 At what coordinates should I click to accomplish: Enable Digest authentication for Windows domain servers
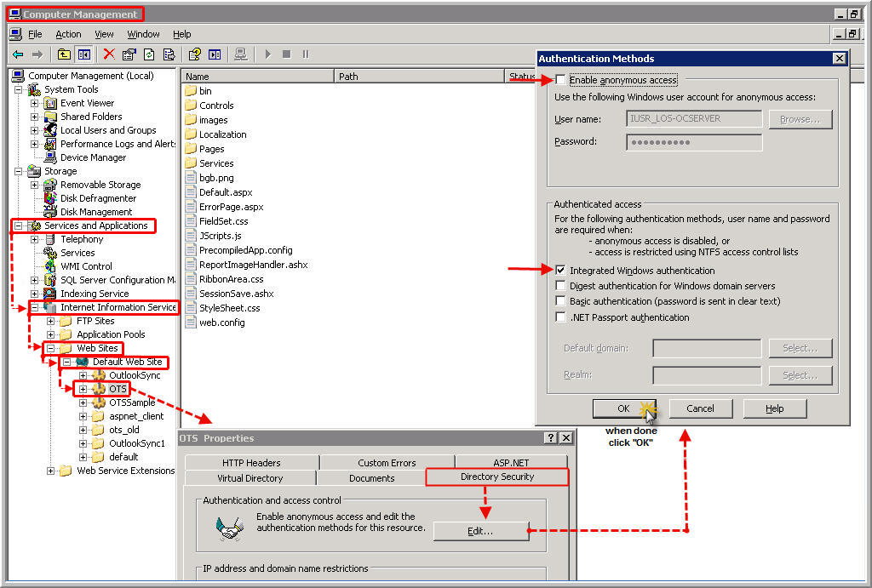click(560, 286)
